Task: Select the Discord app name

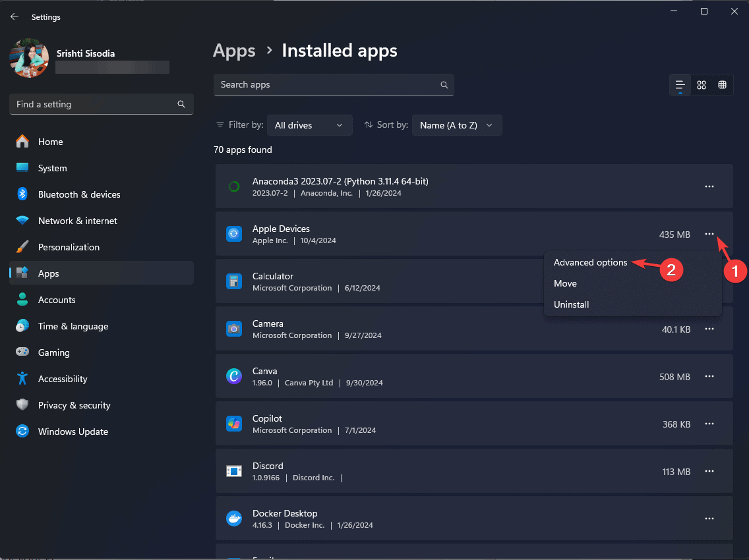Action: coord(268,466)
